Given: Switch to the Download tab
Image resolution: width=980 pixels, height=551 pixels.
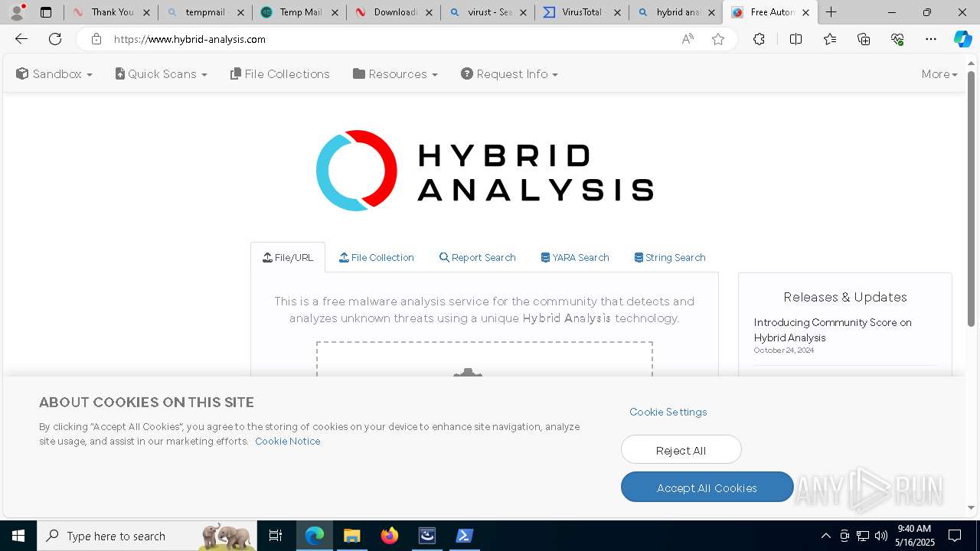Looking at the screenshot, I should (394, 12).
